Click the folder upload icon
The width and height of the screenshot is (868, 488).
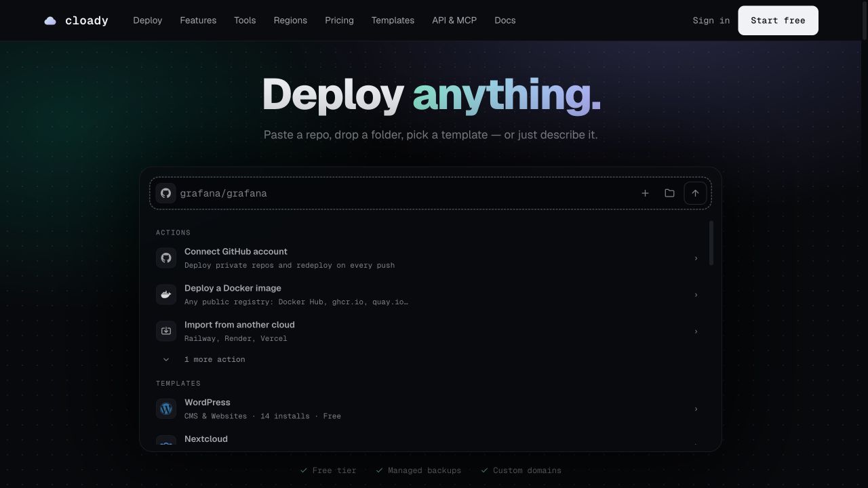pos(669,193)
